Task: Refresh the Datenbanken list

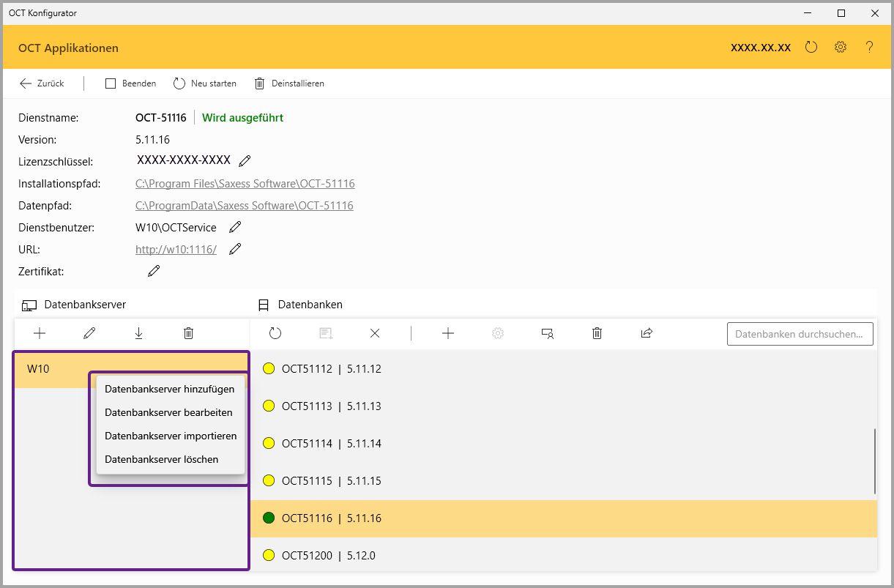Action: 275,333
